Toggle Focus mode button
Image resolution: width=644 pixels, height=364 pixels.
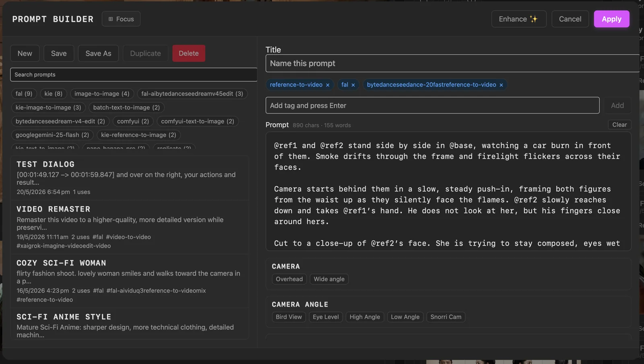(x=121, y=19)
